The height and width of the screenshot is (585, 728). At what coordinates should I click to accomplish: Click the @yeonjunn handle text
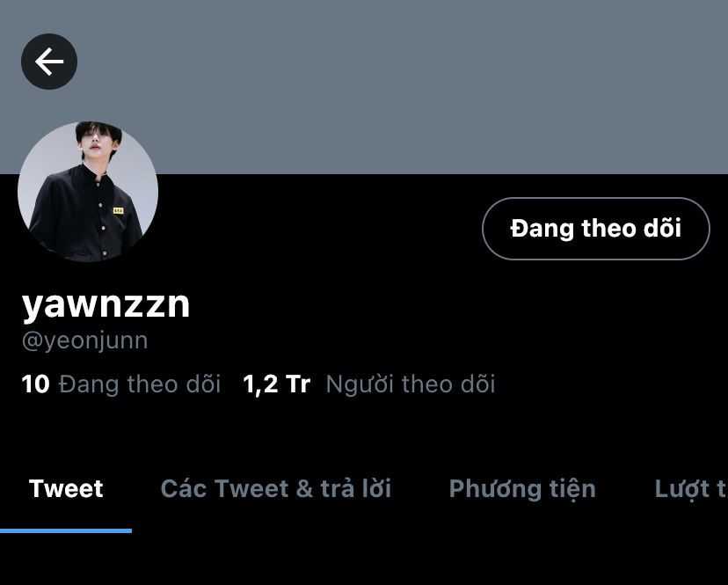click(85, 340)
